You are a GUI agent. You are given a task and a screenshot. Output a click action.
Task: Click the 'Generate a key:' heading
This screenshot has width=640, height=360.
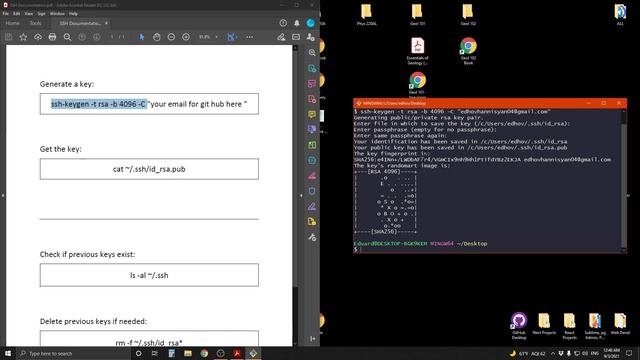67,84
